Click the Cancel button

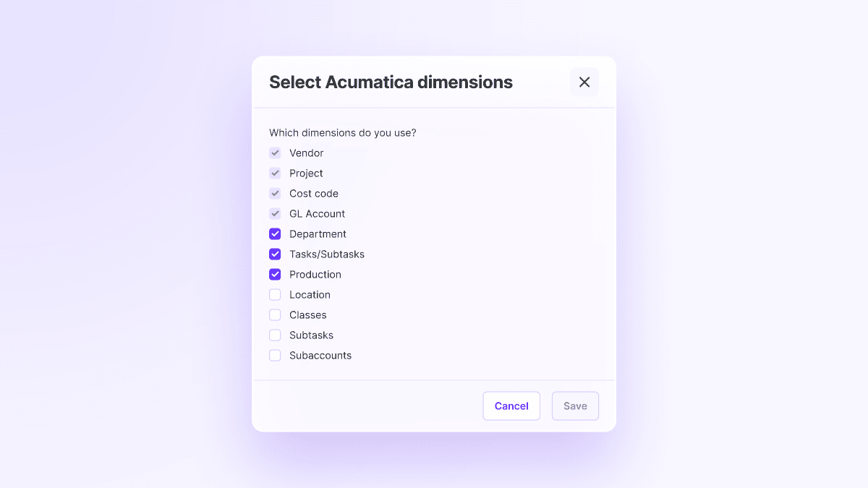[511, 406]
